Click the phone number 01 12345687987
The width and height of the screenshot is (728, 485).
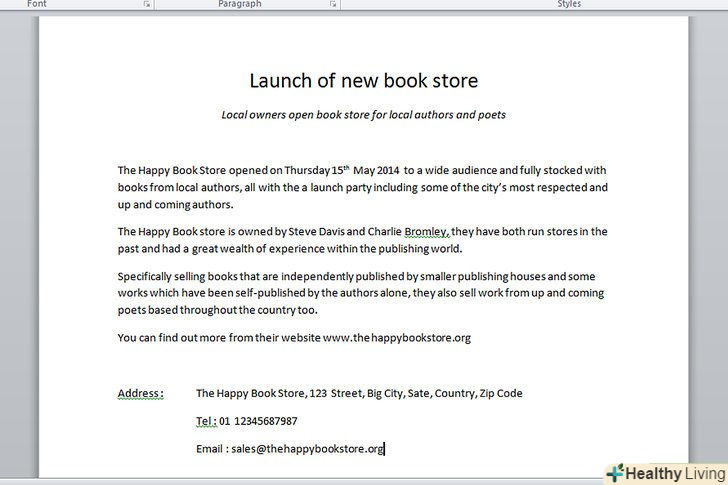click(258, 421)
